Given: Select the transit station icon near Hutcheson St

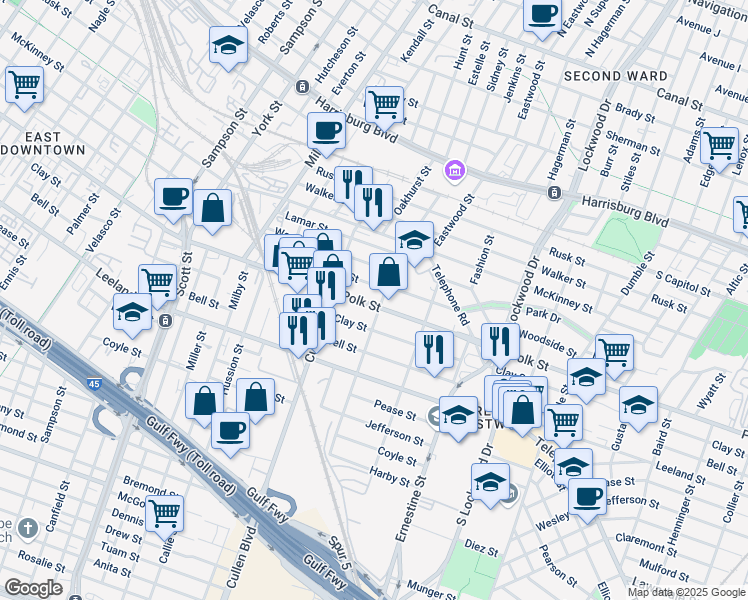Looking at the screenshot, I should coord(302,87).
